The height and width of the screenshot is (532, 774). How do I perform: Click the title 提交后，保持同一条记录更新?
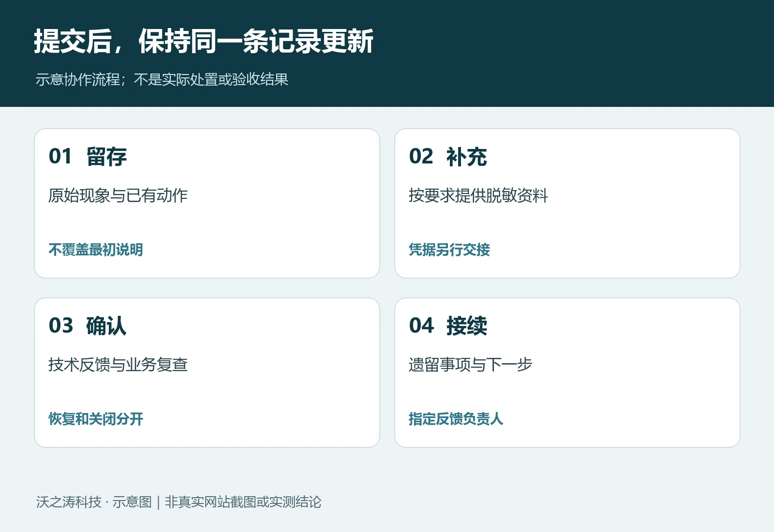pyautogui.click(x=204, y=41)
